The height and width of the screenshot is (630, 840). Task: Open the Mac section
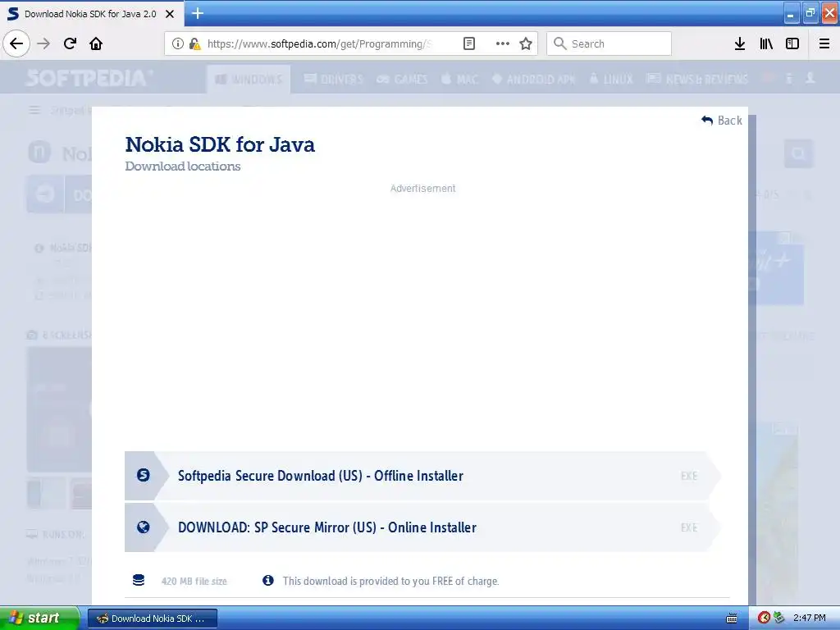(x=459, y=80)
